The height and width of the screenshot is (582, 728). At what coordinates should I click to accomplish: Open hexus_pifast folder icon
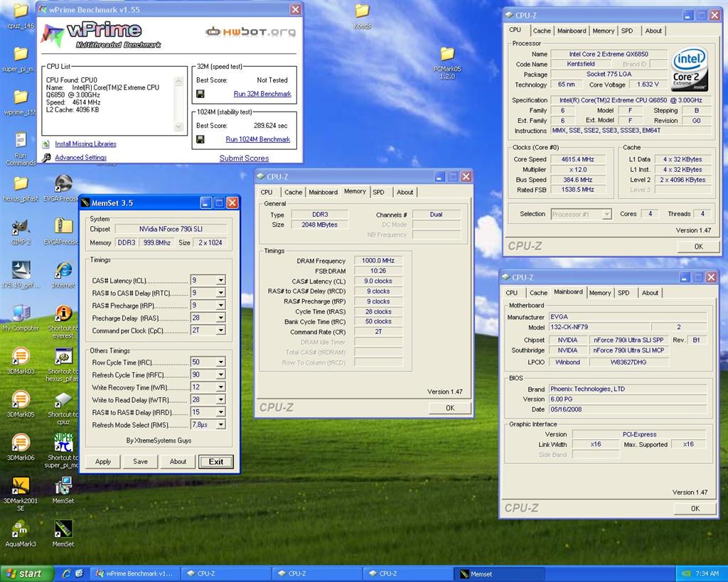[21, 184]
